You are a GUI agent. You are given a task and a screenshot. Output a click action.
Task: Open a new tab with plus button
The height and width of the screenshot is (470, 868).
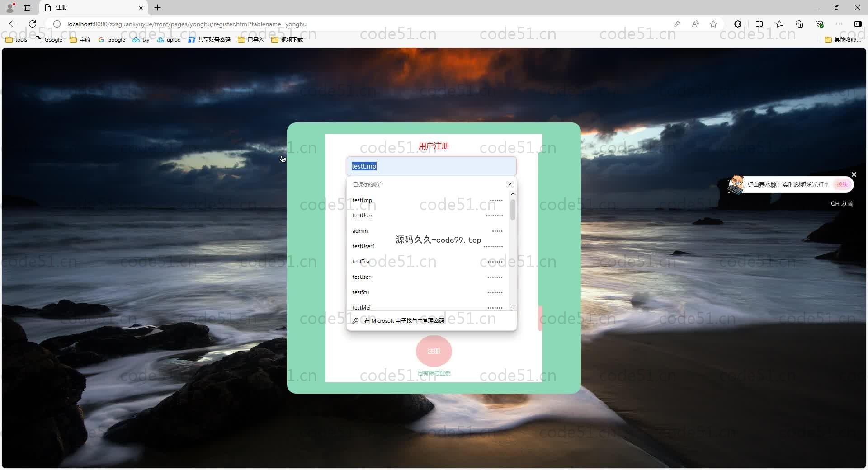coord(157,7)
